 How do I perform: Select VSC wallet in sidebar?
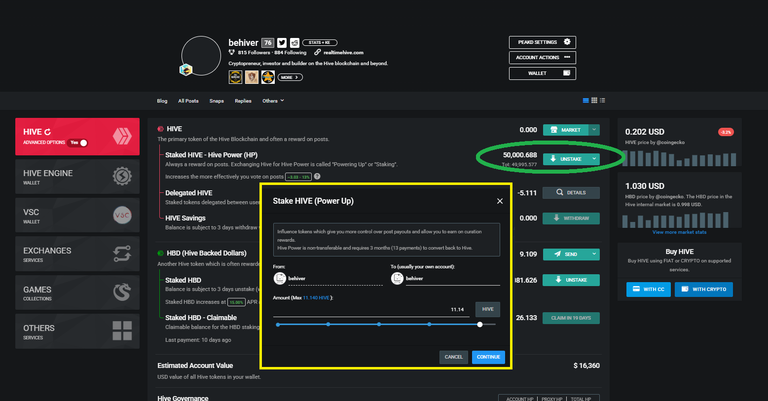pos(77,215)
